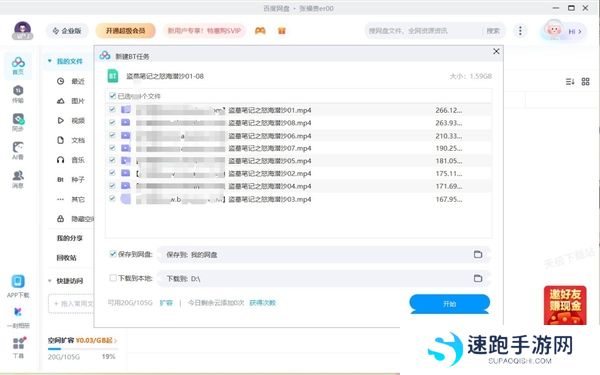This screenshot has height=375, width=600.
Task: Click the 搜索 search button
Action: tap(493, 31)
